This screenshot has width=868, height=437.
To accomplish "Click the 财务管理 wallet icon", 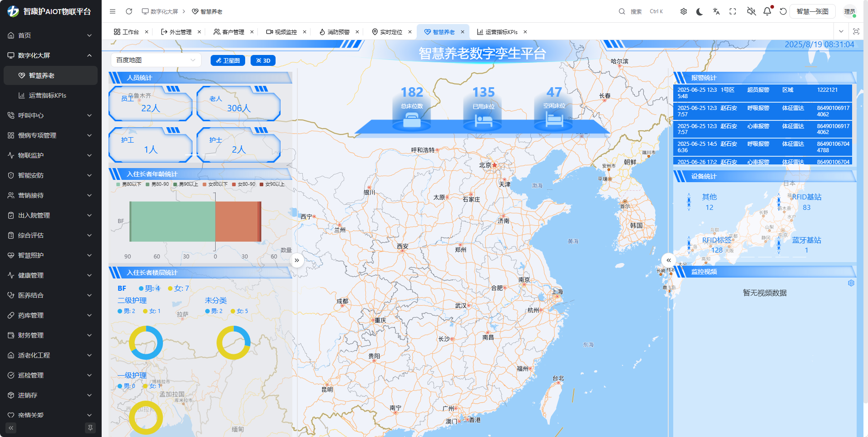I will (11, 335).
